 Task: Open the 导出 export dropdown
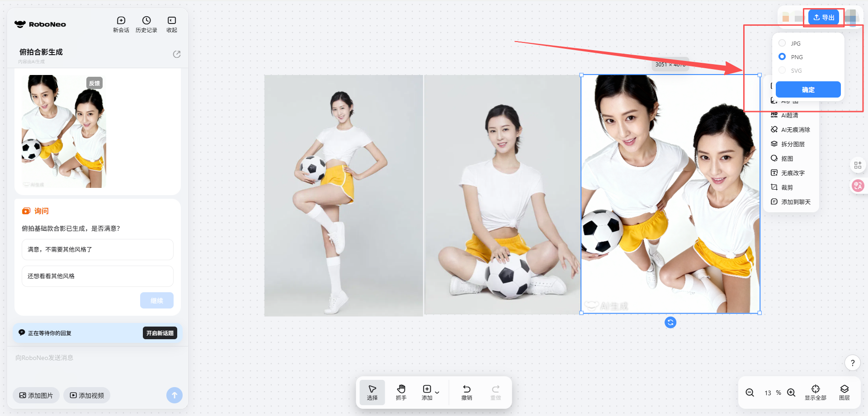(x=823, y=18)
